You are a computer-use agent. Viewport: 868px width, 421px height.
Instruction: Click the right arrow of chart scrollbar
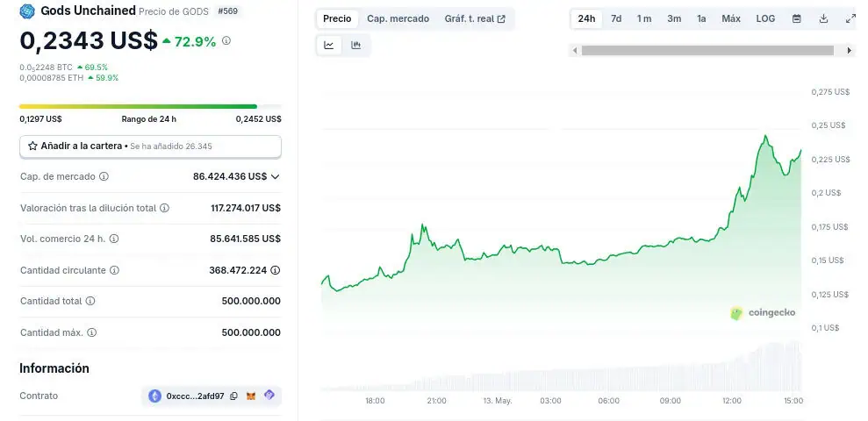850,50
